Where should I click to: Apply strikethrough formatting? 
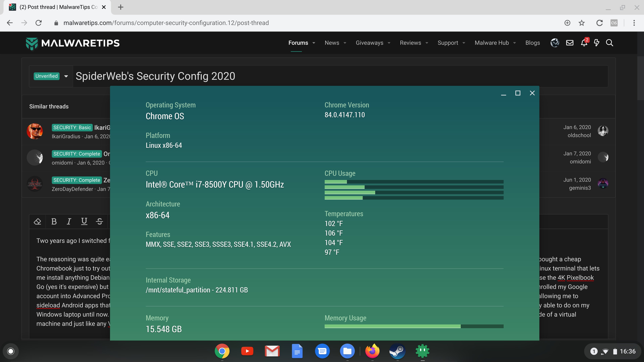[99, 221]
